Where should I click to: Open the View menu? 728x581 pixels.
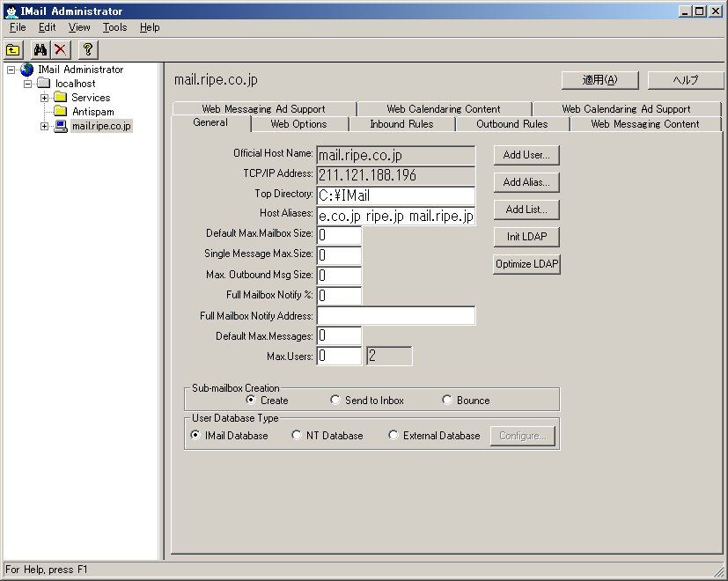pyautogui.click(x=79, y=27)
